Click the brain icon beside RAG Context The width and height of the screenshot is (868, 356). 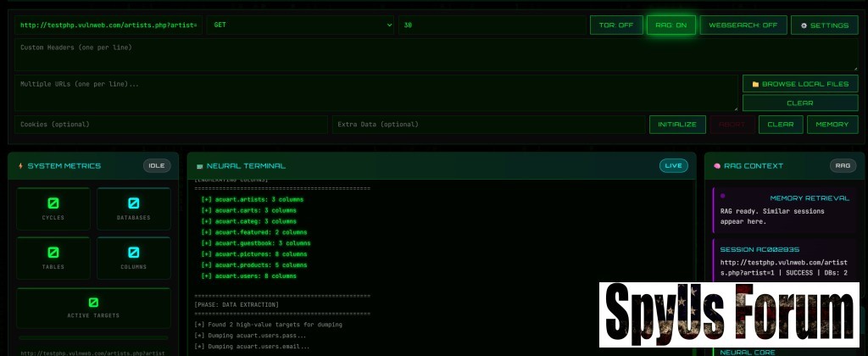pos(717,166)
